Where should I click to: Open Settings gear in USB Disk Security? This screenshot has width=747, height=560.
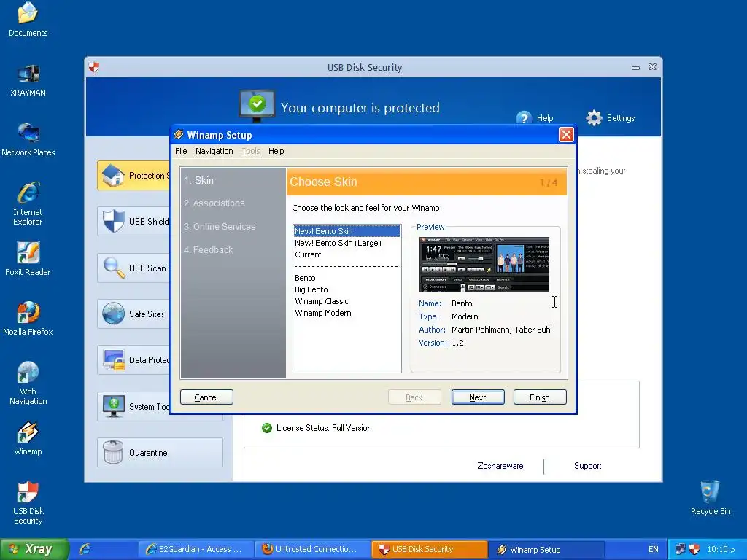(x=594, y=117)
